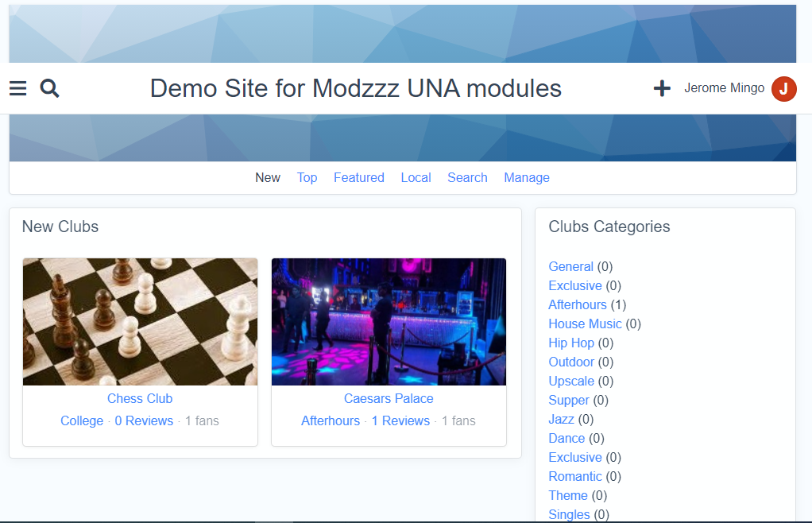Image resolution: width=812 pixels, height=523 pixels.
Task: Choose the Hip Hop category
Action: tap(571, 343)
